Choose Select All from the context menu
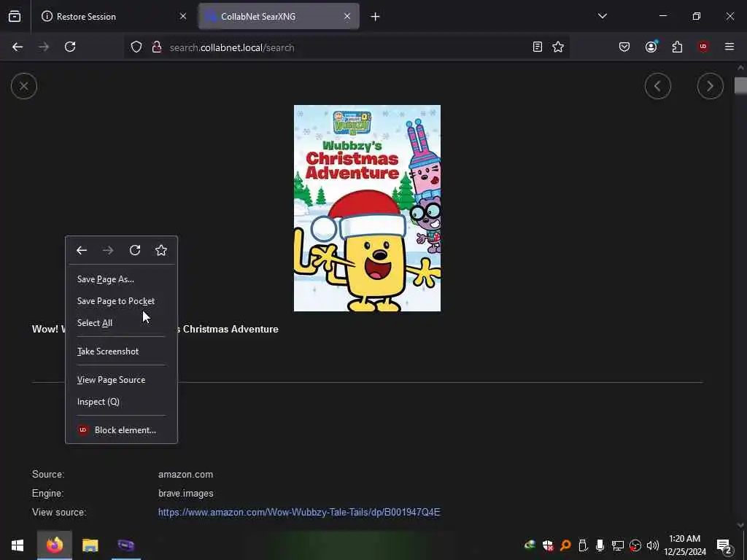The image size is (747, 560). coord(122,323)
